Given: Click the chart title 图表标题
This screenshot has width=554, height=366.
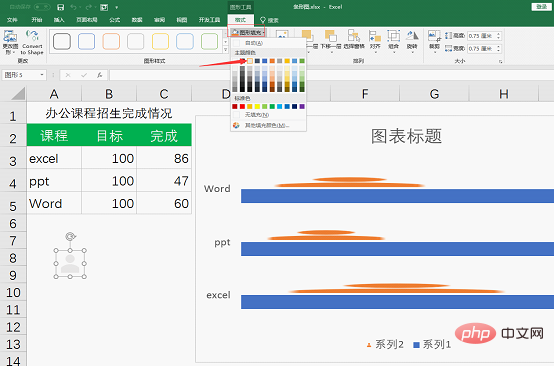Looking at the screenshot, I should tap(406, 136).
